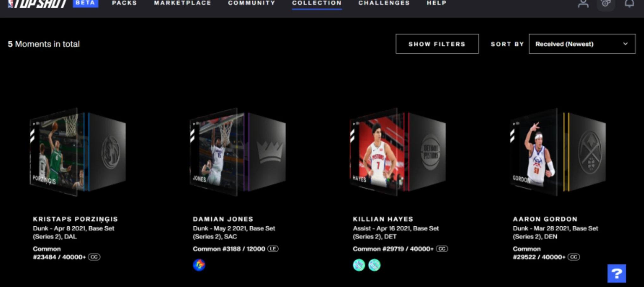The image size is (644, 287).
Task: Click the LE tag on Damian Jones moment
Action: pos(273,249)
